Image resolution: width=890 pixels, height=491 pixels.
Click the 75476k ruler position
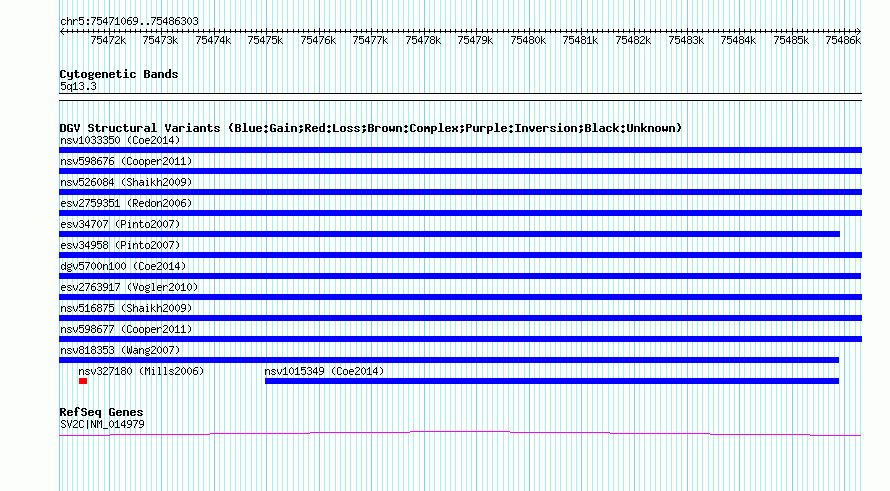click(x=318, y=40)
